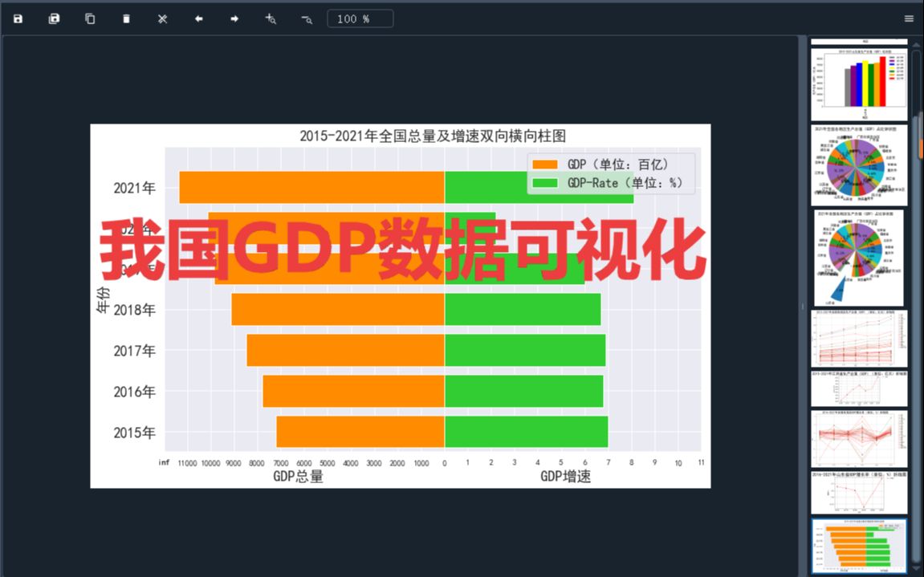Save all figures at once

tap(54, 18)
